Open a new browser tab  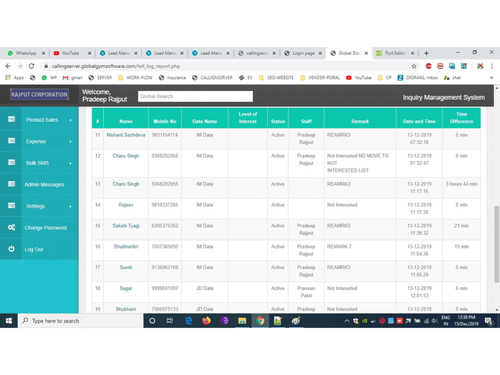(x=426, y=53)
